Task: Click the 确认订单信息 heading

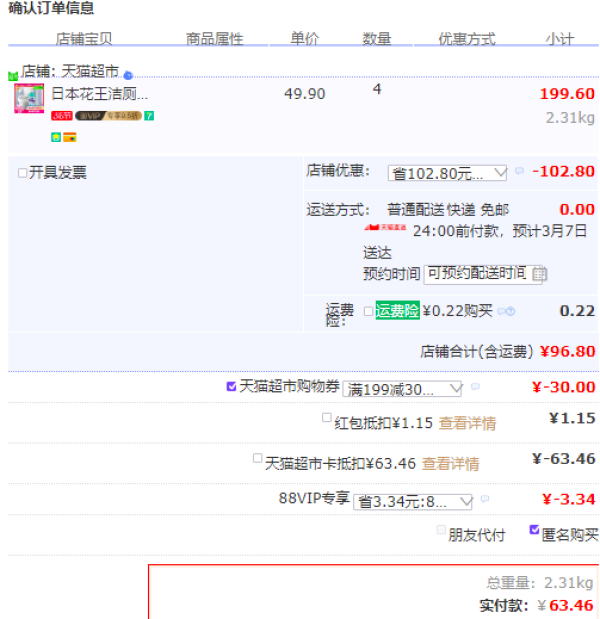Action: [x=51, y=8]
